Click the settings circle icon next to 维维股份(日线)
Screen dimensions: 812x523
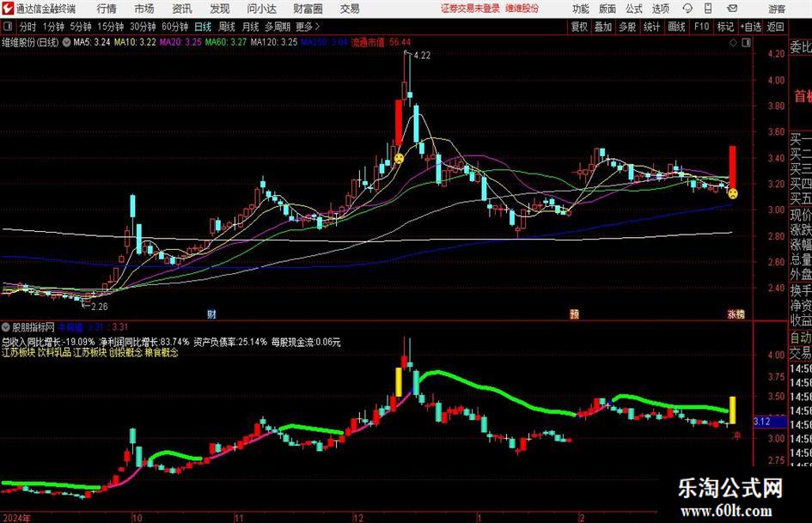[67, 42]
